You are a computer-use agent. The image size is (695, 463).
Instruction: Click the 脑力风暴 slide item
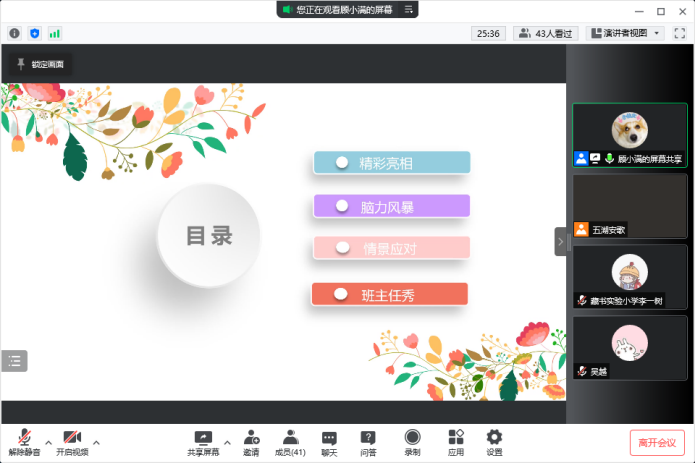[x=392, y=206]
